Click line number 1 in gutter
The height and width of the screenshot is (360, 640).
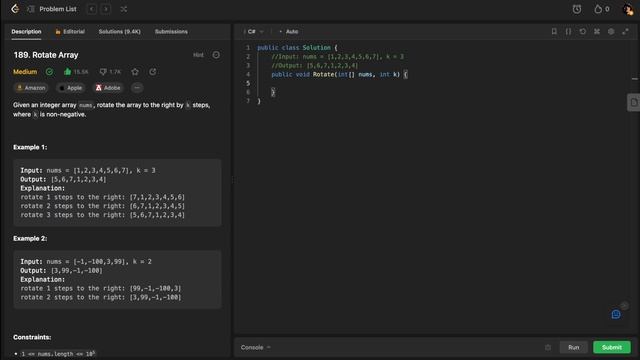coord(248,48)
